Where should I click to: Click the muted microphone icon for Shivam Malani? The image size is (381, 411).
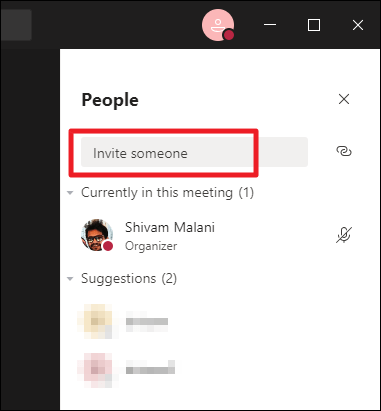click(344, 235)
